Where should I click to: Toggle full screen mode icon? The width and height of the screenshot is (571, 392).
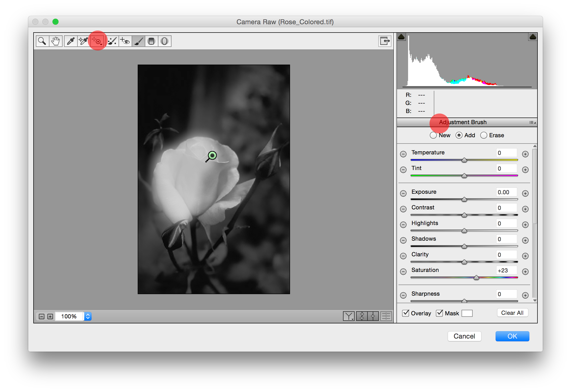tap(385, 41)
